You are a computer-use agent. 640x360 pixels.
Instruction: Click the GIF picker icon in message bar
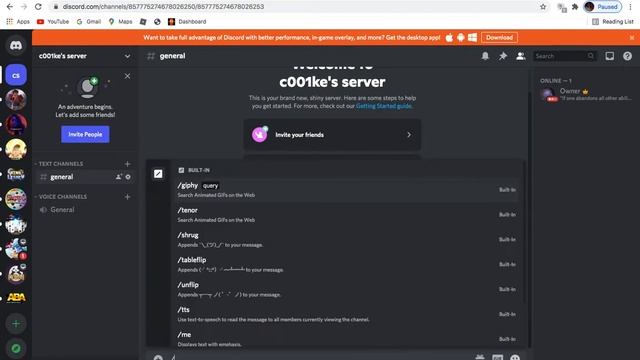[498, 358]
